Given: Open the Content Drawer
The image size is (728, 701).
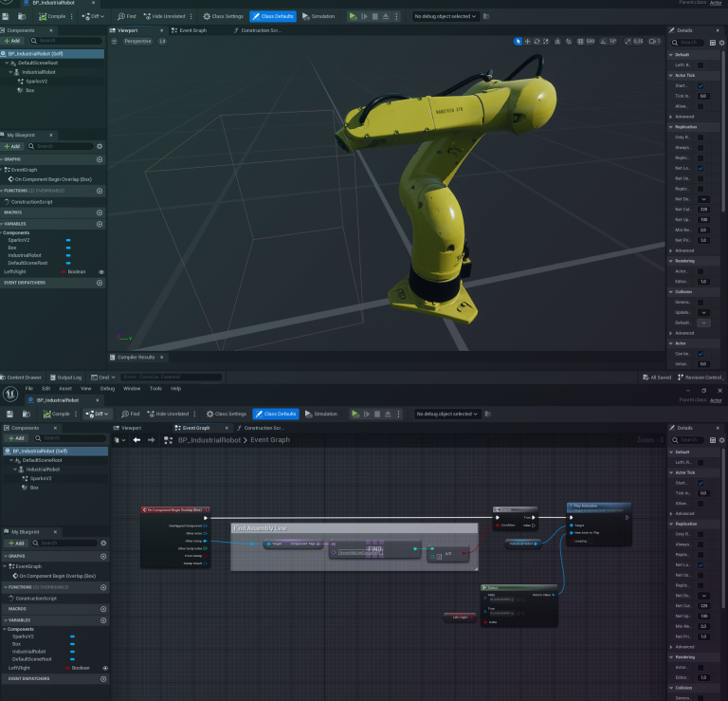Looking at the screenshot, I should click(x=21, y=378).
